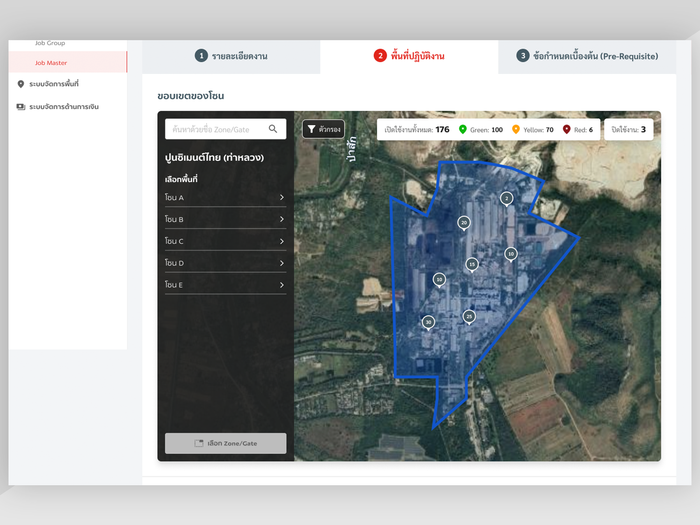Expand โซน A chevron

click(282, 197)
